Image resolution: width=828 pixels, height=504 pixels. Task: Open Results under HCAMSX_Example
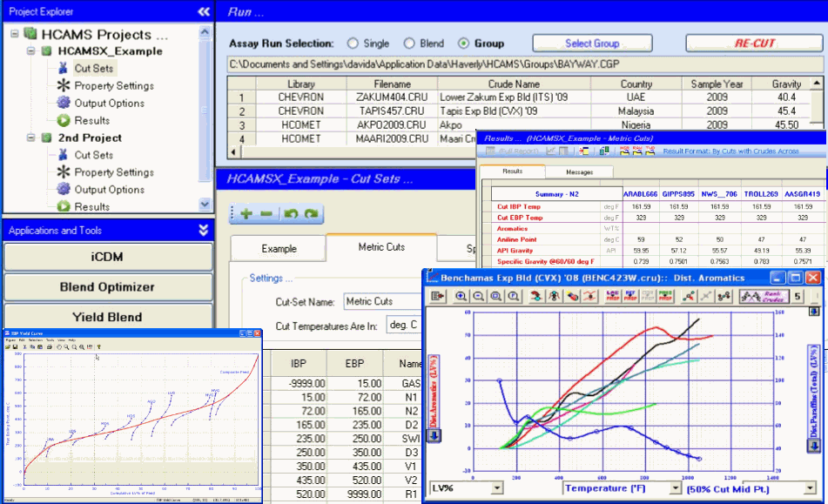pos(92,120)
